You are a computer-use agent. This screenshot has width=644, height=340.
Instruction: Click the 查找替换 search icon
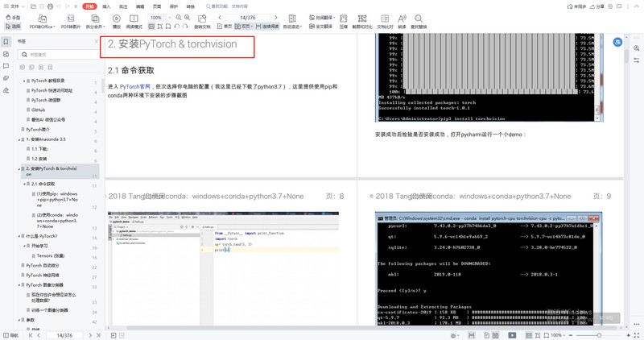tap(419, 22)
